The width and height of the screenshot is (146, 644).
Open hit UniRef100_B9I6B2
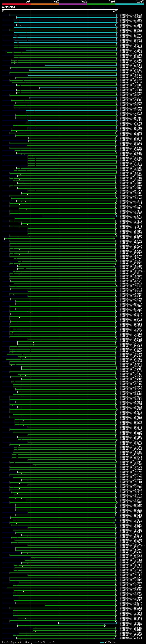131,27
